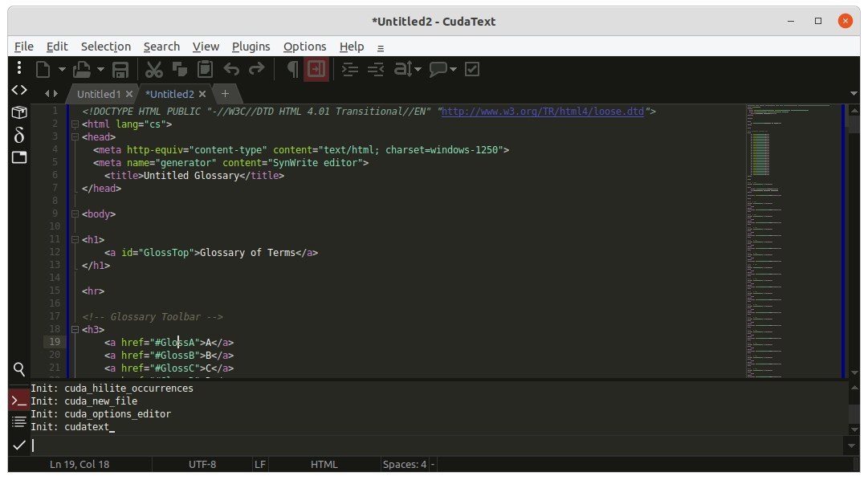Image resolution: width=868 pixels, height=480 pixels.
Task: Click the Redo arrow icon
Action: [x=257, y=70]
